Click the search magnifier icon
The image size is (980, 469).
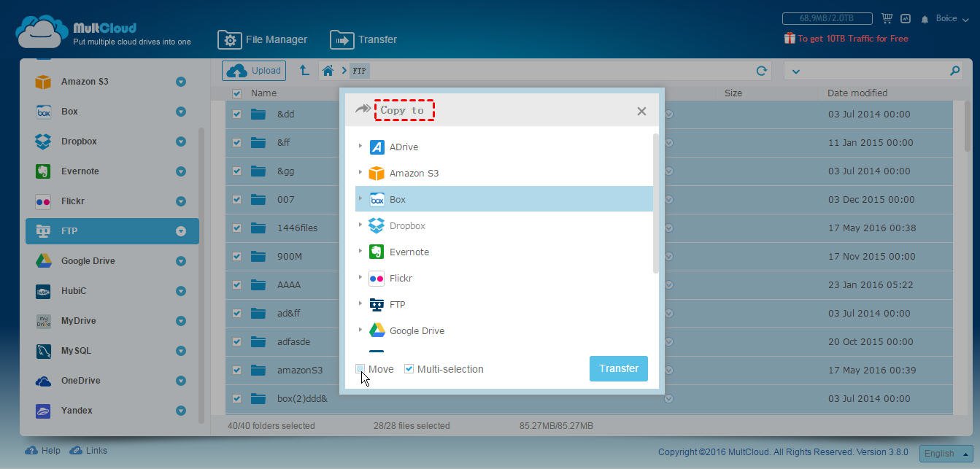[x=954, y=71]
